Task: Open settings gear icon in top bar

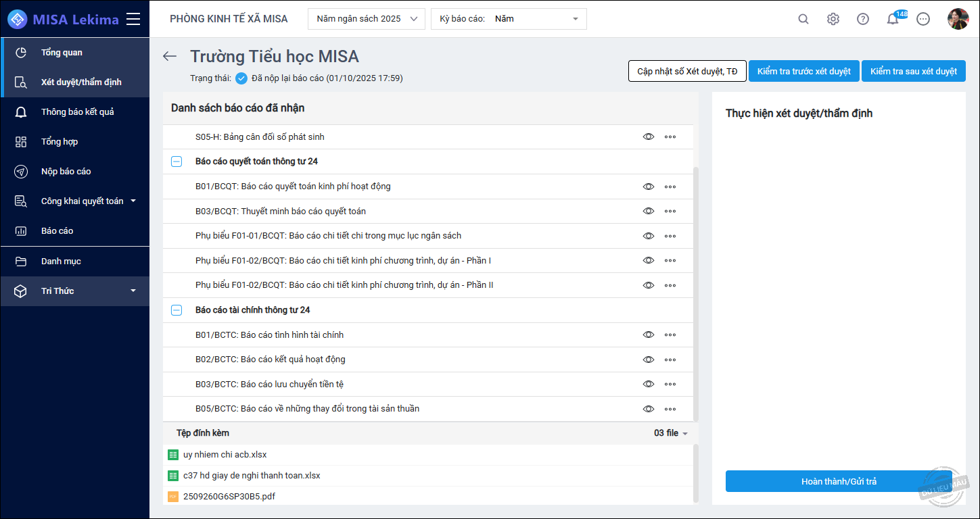Action: pos(833,19)
